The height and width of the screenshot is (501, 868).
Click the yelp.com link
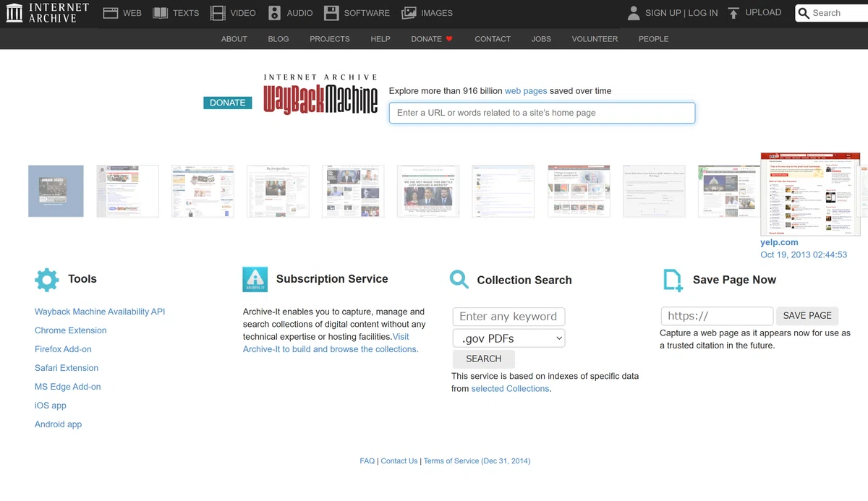[x=779, y=243]
